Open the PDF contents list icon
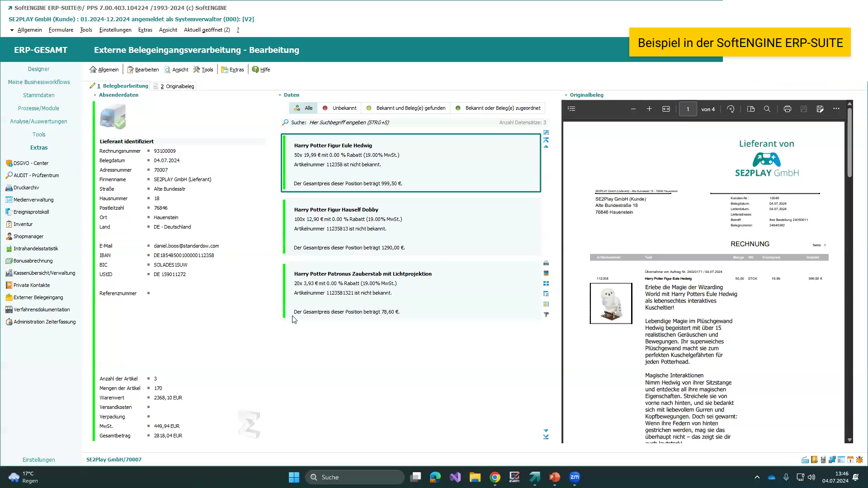The image size is (868, 488). coord(571,109)
